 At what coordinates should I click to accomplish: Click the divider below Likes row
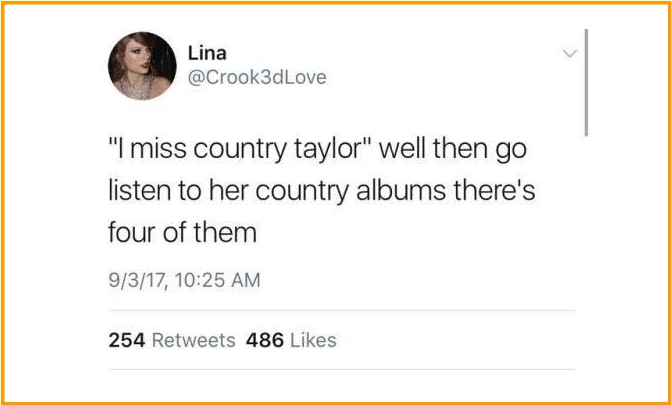pyautogui.click(x=341, y=369)
